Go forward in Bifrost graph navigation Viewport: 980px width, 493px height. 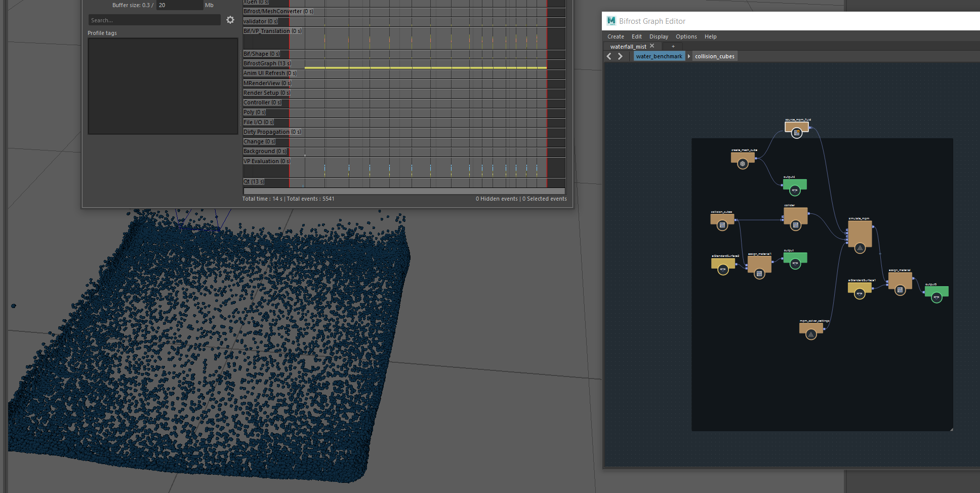click(x=620, y=56)
